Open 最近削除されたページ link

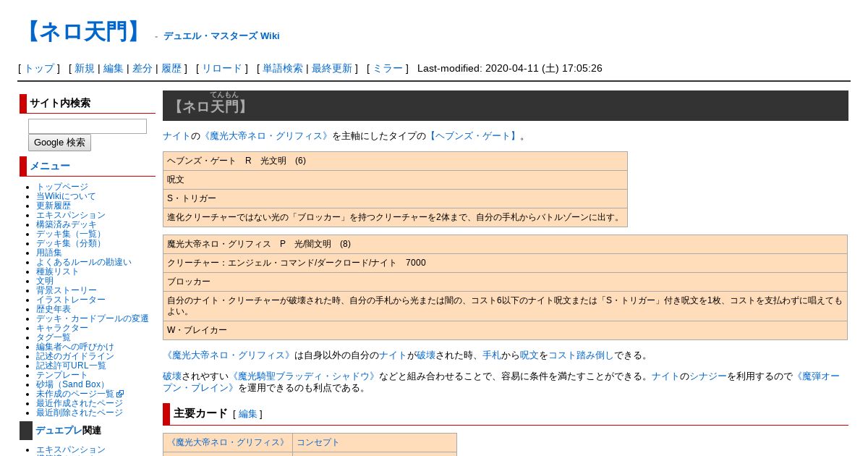click(80, 413)
